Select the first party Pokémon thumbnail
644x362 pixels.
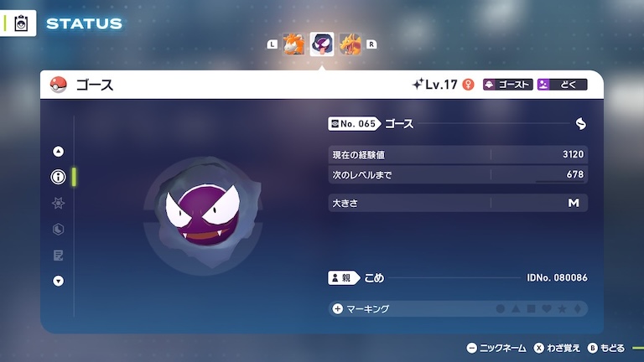(x=293, y=44)
